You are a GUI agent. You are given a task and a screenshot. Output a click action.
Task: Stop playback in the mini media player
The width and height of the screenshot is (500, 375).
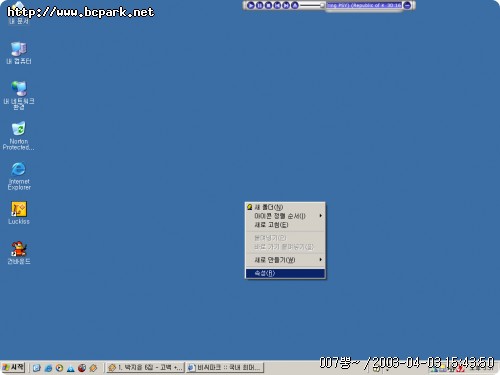point(268,5)
